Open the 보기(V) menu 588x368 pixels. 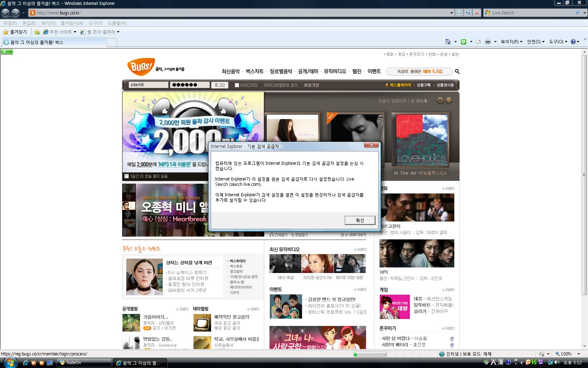point(48,23)
